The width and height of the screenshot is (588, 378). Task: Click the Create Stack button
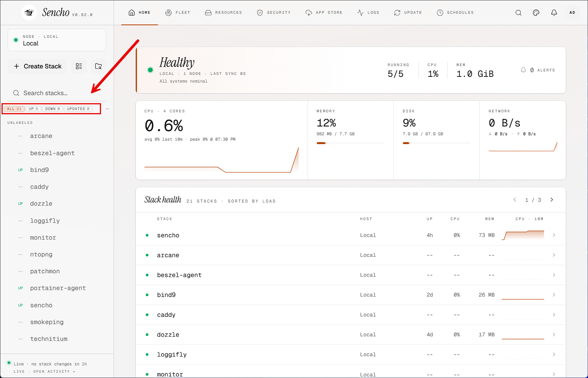pyautogui.click(x=37, y=66)
